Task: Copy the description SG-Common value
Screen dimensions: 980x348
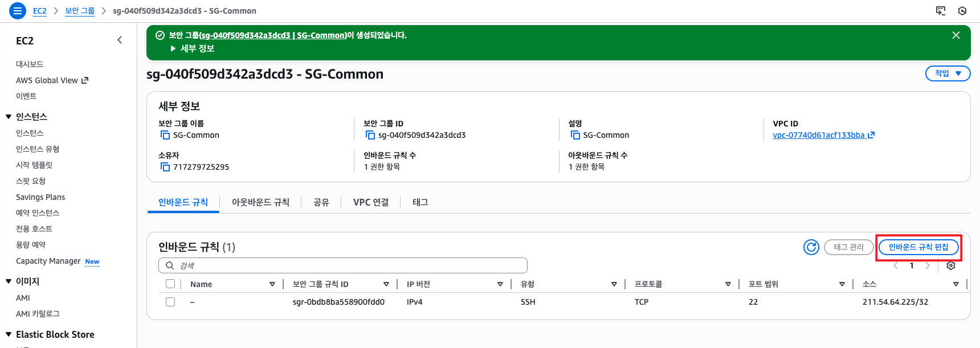Action: click(x=575, y=135)
